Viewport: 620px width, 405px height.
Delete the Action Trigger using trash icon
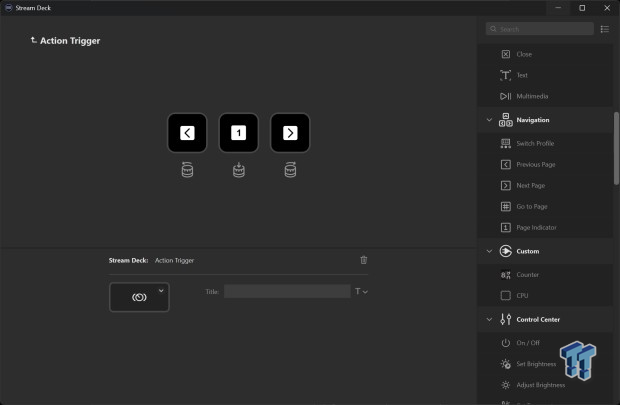(363, 260)
